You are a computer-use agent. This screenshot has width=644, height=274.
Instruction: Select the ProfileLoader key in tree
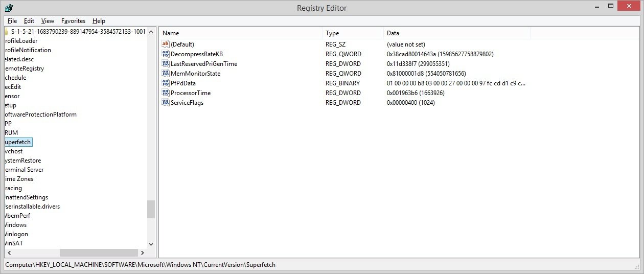[x=21, y=41]
